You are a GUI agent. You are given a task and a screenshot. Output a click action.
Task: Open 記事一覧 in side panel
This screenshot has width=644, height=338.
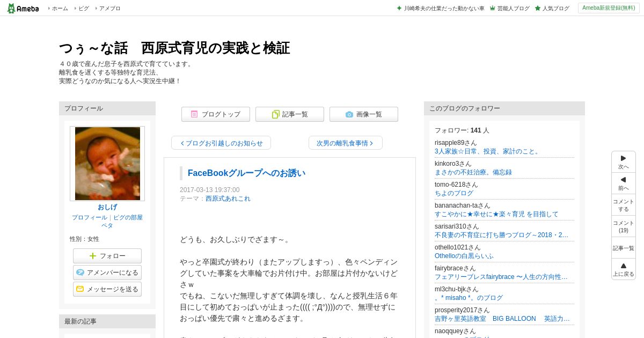624,248
